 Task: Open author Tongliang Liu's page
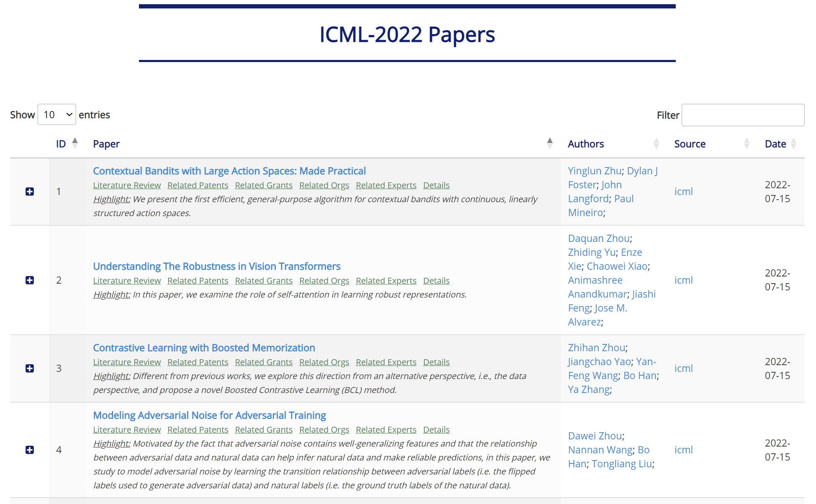coord(622,464)
